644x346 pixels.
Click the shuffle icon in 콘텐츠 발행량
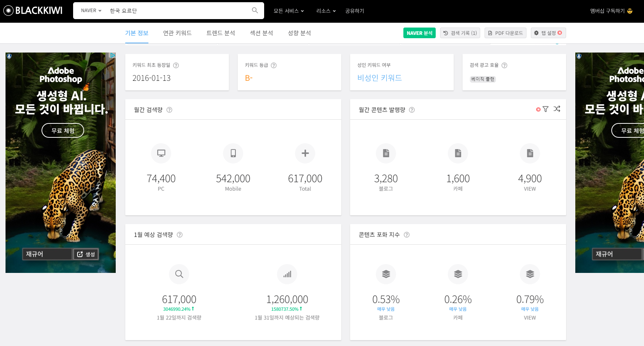point(557,109)
